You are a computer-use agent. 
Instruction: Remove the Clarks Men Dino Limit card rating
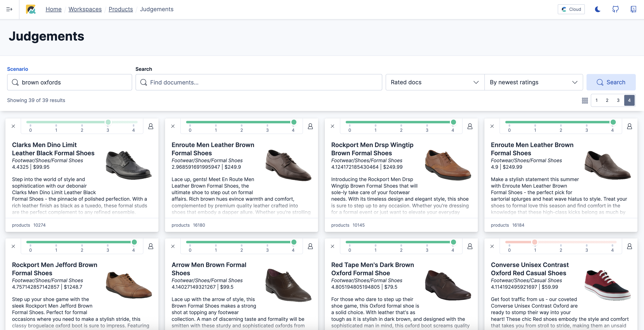coord(13,126)
